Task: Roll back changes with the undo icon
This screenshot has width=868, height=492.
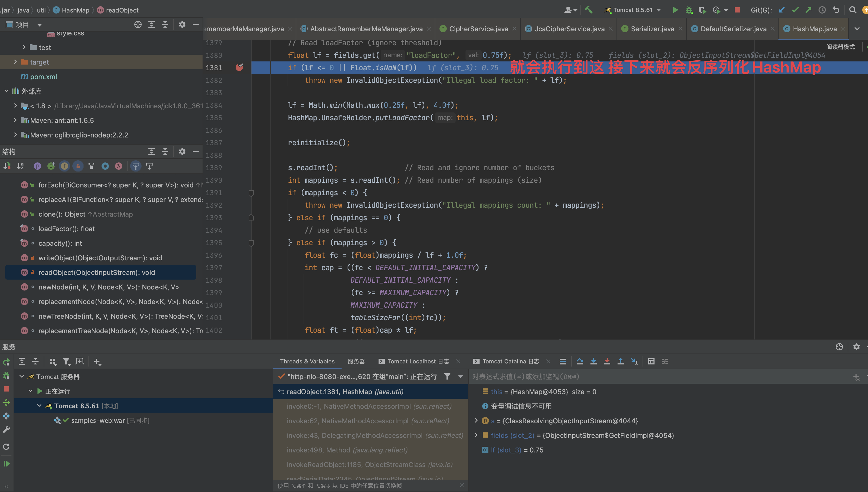Action: coord(836,10)
